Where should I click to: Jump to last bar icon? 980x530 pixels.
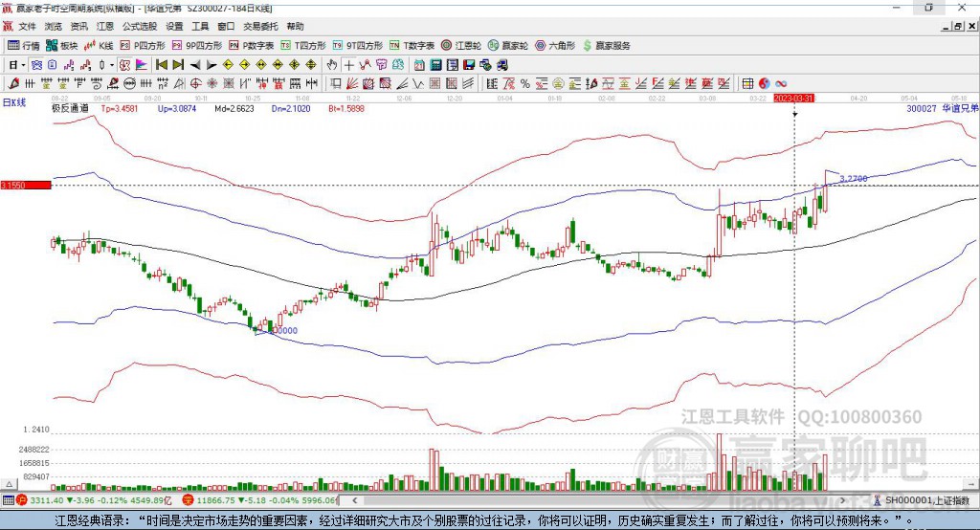pos(178,65)
